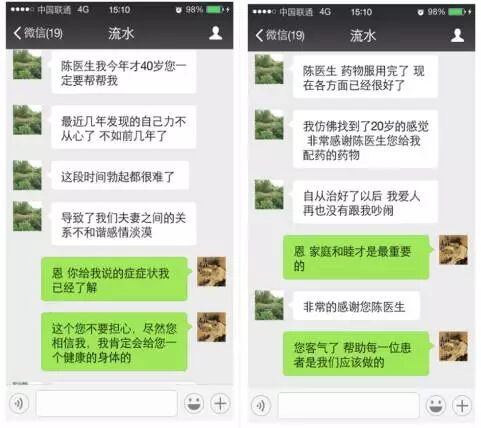The image size is (481, 428).
Task: Tap the contact profile icon in left chat
Action: pyautogui.click(x=216, y=33)
